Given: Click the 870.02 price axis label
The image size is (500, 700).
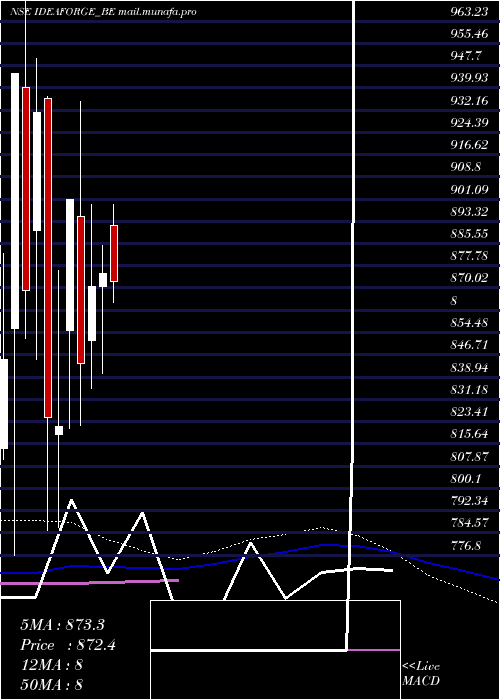Looking at the screenshot, I should coord(469,279).
